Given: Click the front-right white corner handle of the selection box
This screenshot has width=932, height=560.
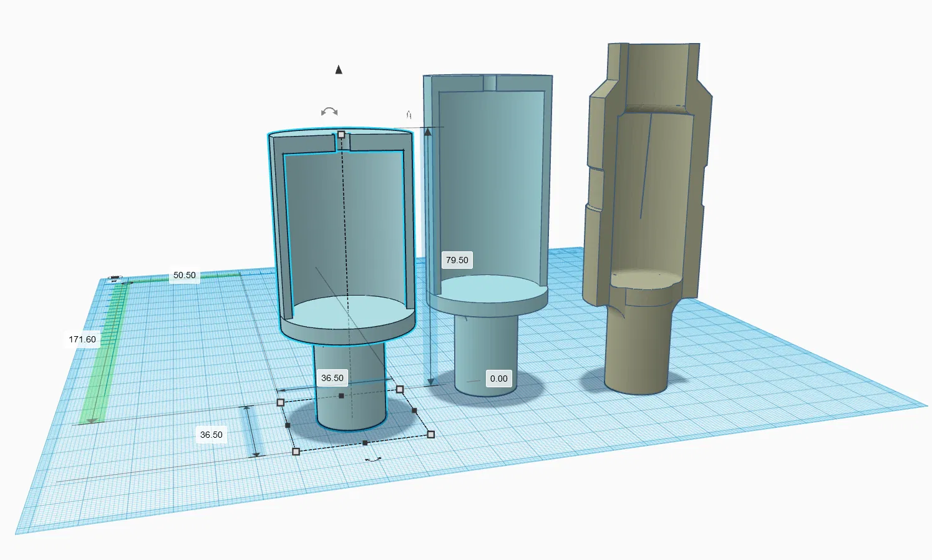Looking at the screenshot, I should 431,434.
